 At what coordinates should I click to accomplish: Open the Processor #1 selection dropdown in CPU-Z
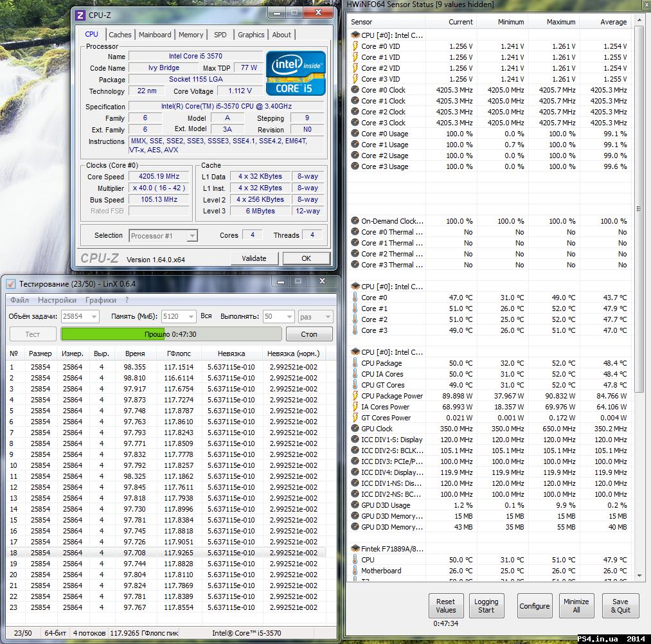[x=163, y=236]
